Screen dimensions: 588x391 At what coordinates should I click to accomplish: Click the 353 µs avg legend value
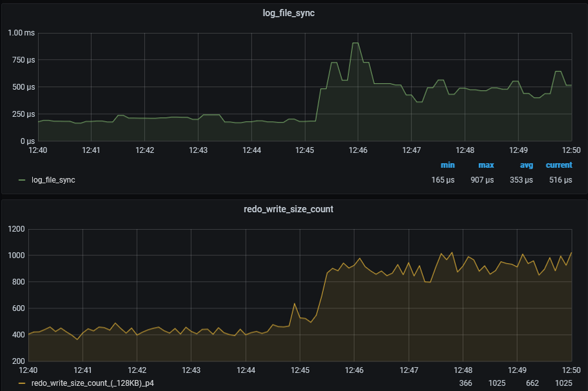(521, 180)
